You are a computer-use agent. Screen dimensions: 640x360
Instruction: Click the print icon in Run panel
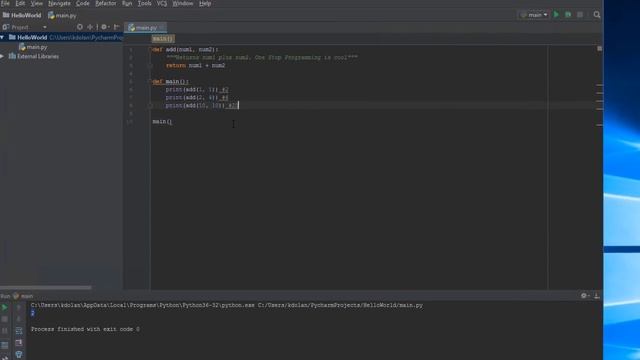pos(19,343)
